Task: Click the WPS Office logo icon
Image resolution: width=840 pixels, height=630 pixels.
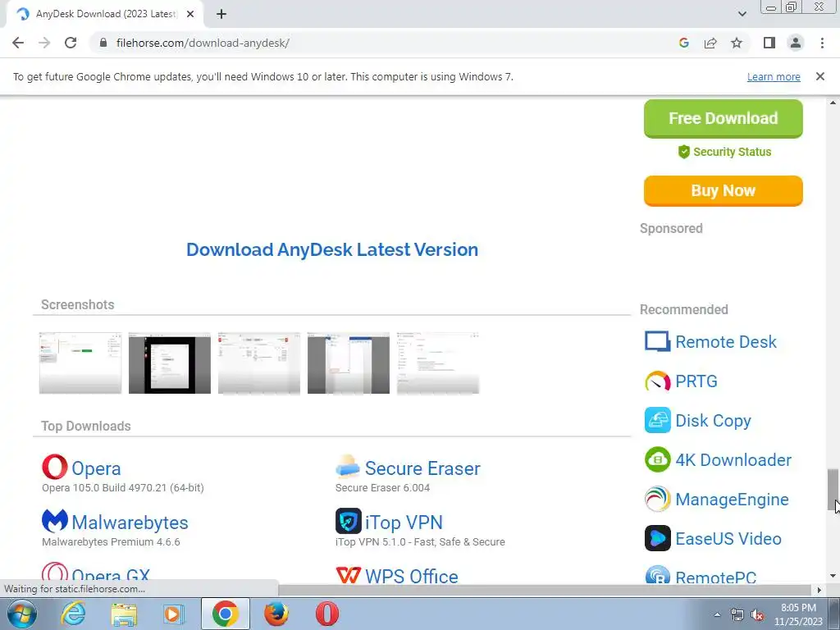Action: [348, 575]
